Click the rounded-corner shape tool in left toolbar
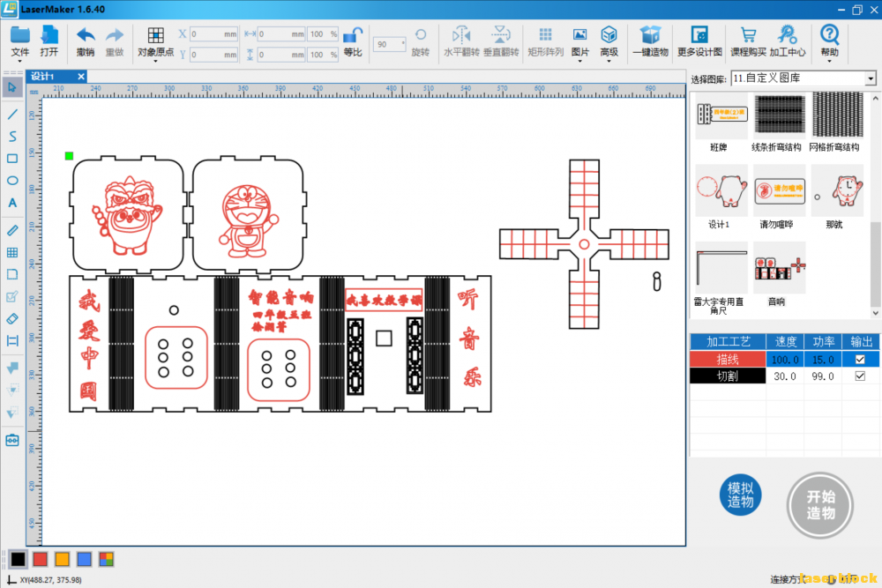 (x=12, y=274)
